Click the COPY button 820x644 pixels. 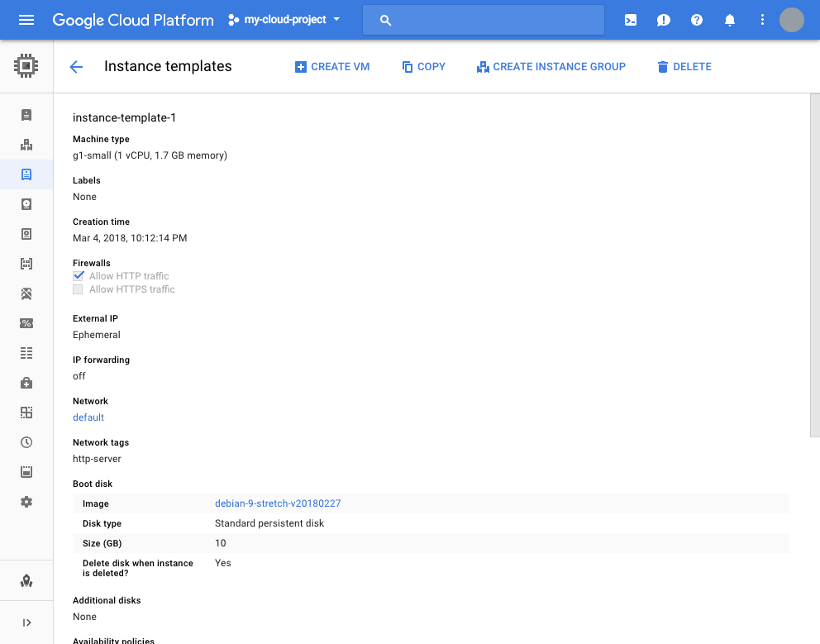coord(423,66)
